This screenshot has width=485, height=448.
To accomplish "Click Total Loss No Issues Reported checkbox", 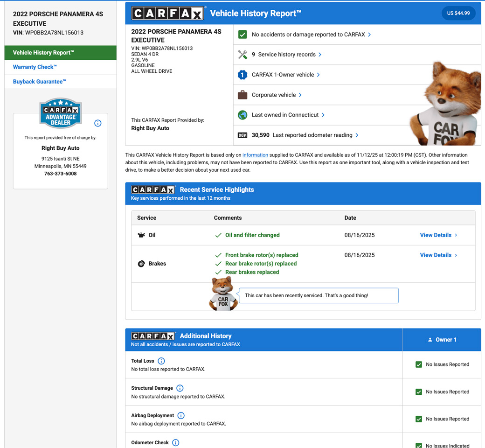I will pos(419,364).
